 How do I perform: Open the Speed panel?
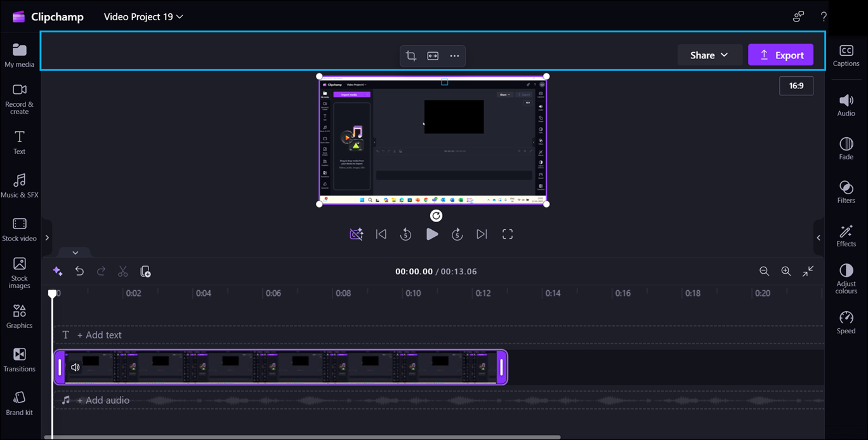[x=846, y=323]
